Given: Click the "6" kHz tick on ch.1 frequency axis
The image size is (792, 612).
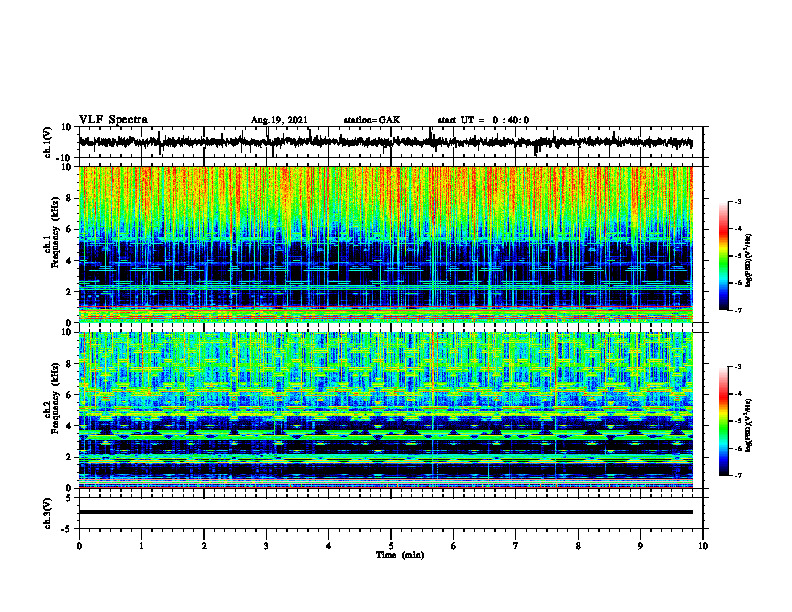Looking at the screenshot, I should coord(69,229).
